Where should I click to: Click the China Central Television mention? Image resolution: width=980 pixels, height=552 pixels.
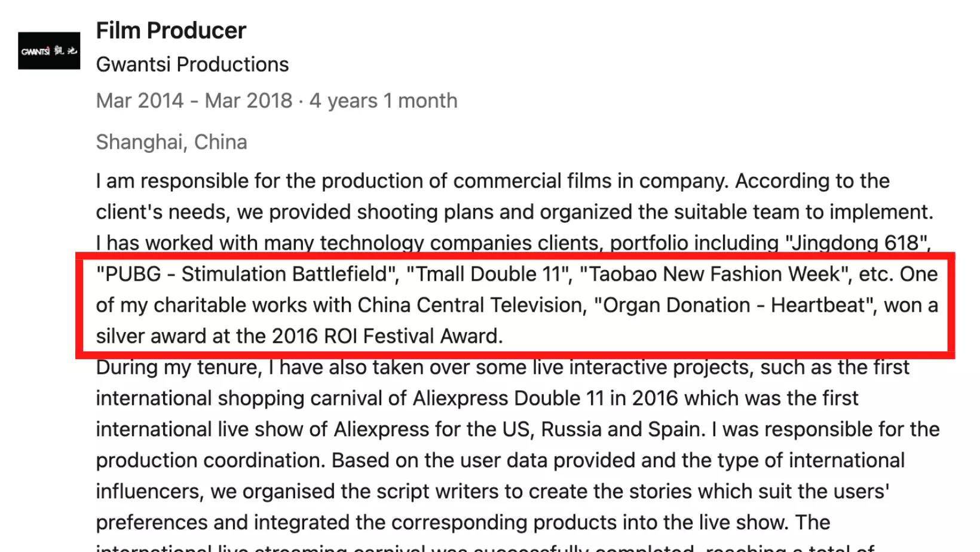[471, 305]
